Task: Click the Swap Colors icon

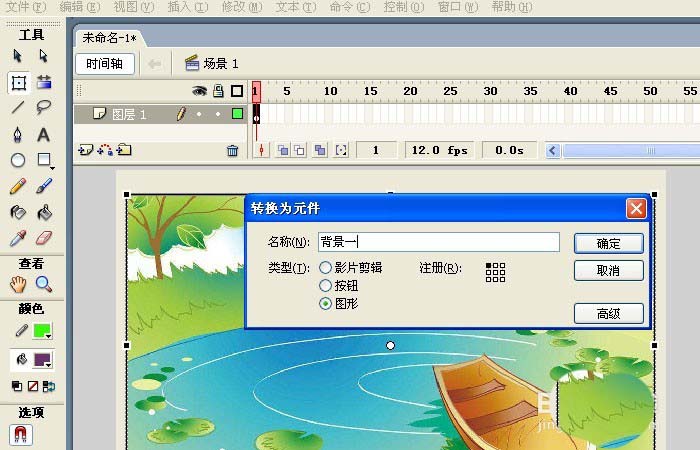Action: (x=49, y=386)
